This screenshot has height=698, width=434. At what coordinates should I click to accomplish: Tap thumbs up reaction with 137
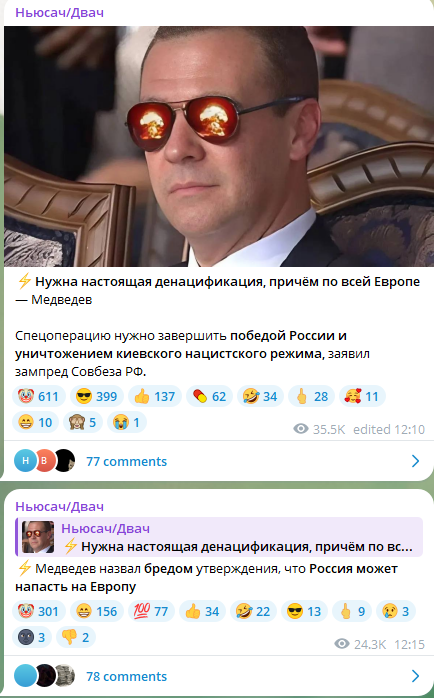[154, 396]
